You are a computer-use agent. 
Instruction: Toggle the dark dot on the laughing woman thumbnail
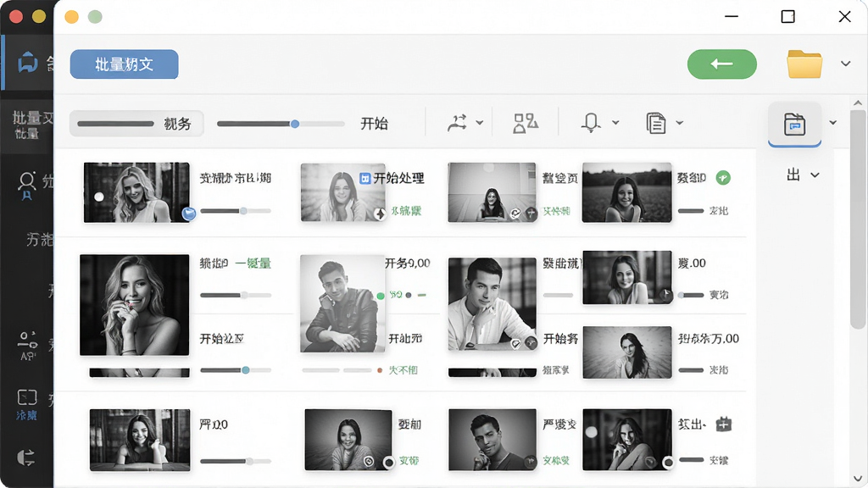click(x=388, y=462)
